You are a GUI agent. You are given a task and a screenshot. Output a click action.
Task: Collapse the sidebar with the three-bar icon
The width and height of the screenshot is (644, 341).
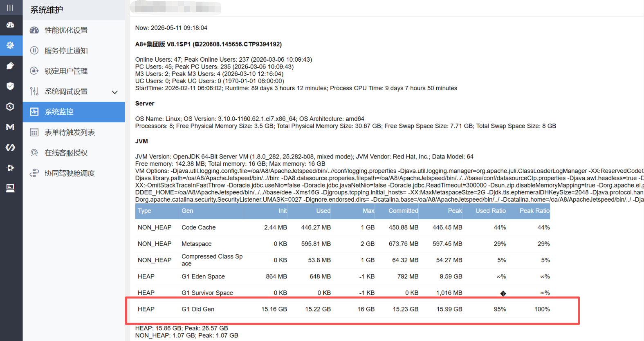click(x=10, y=8)
